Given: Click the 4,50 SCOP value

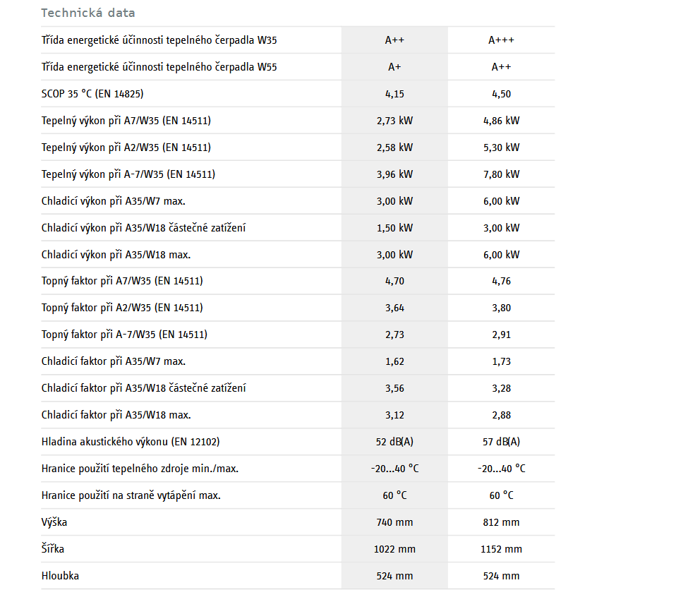Looking at the screenshot, I should coord(501,94).
